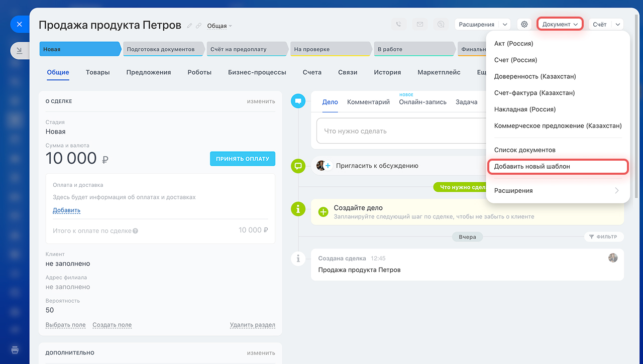Open the ФИЛЬТР button in the timeline
The image size is (643, 364).
(604, 236)
